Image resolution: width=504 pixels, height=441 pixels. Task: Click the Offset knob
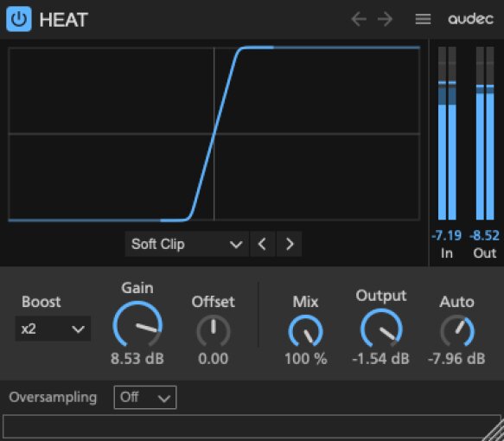coord(214,331)
